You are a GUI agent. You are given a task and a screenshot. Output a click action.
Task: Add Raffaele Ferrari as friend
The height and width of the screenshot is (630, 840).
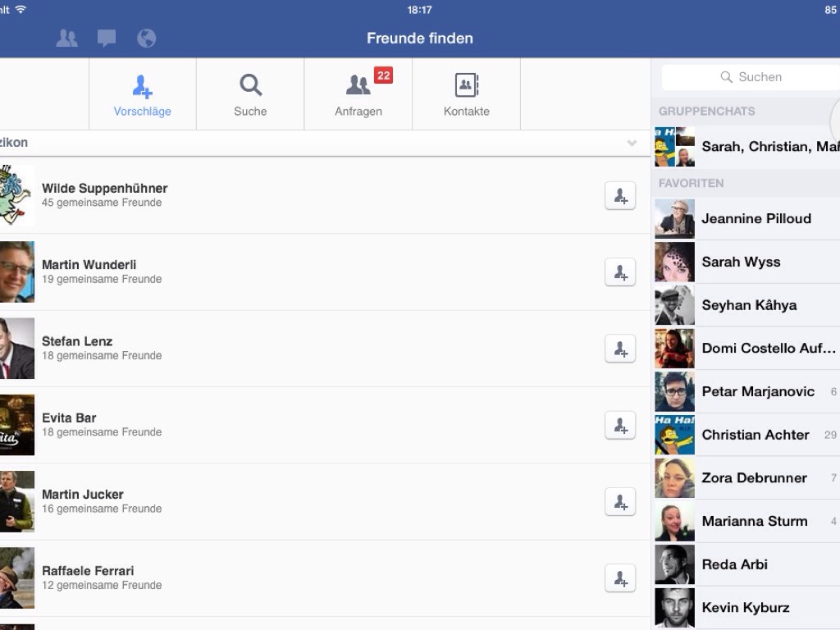pos(620,578)
